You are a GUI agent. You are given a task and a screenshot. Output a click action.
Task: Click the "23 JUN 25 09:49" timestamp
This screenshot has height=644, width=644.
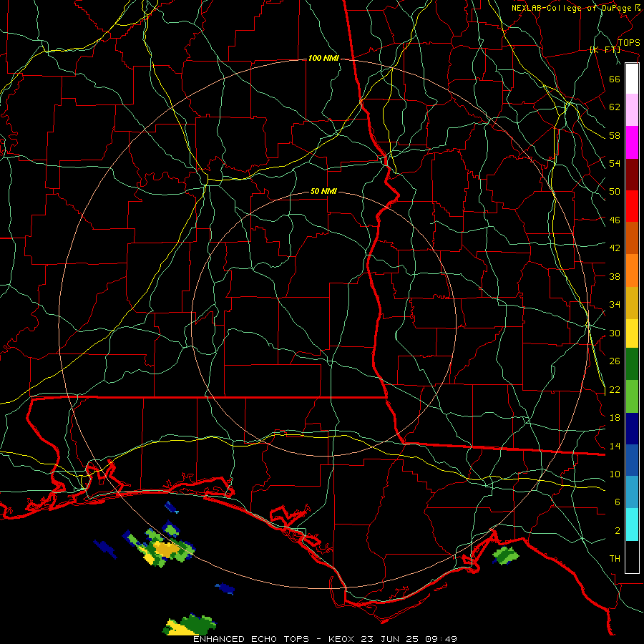coord(409,639)
